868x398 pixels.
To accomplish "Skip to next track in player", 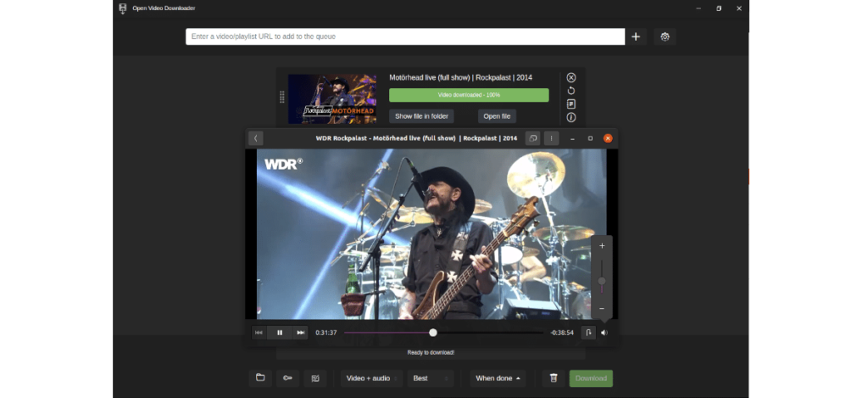I will (301, 333).
